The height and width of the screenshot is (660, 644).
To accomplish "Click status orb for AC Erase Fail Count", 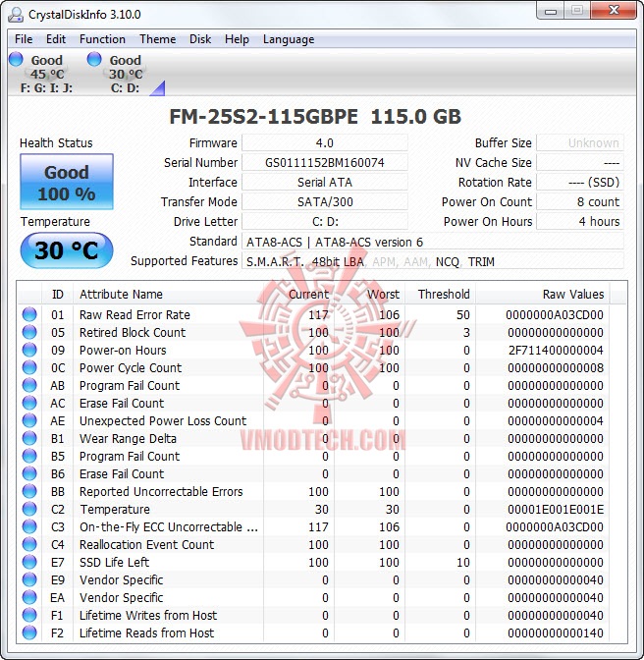I will tap(29, 403).
